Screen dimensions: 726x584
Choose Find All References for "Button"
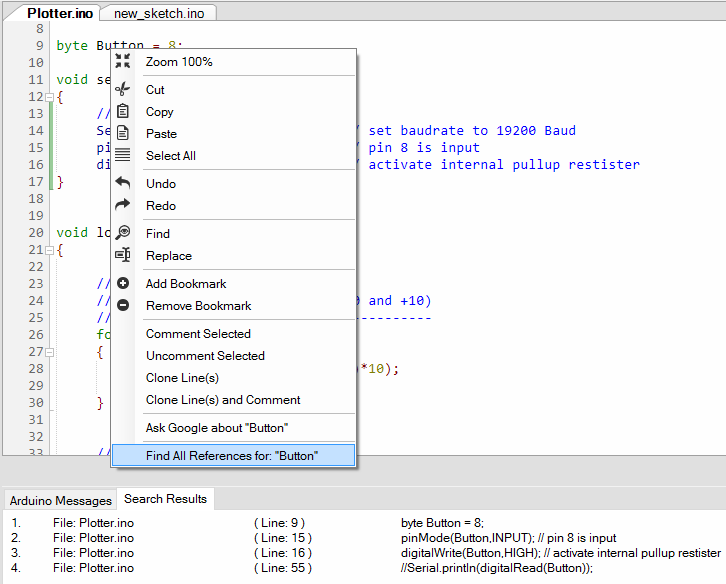(232, 455)
